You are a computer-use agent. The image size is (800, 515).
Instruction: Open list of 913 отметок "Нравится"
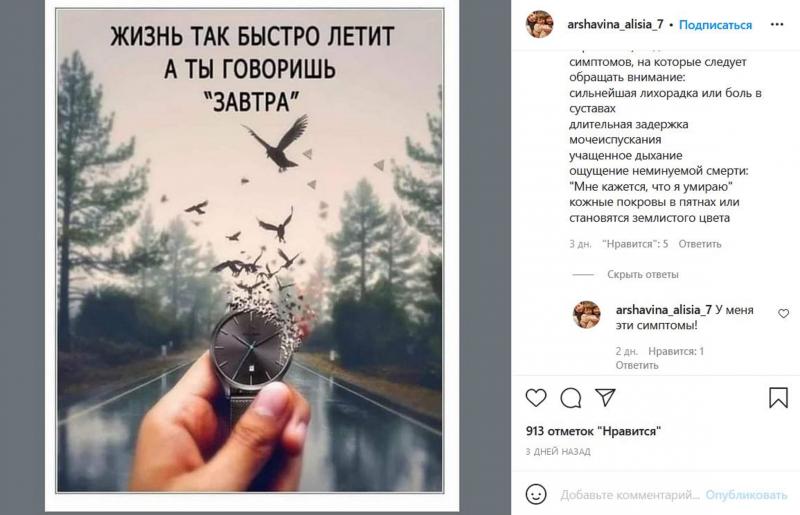pyautogui.click(x=593, y=431)
